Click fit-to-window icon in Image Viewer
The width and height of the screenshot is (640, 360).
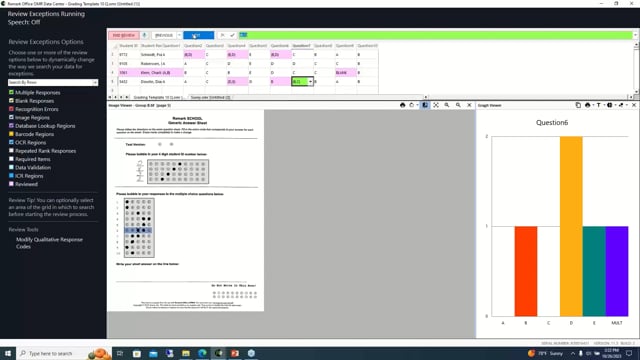[436, 105]
